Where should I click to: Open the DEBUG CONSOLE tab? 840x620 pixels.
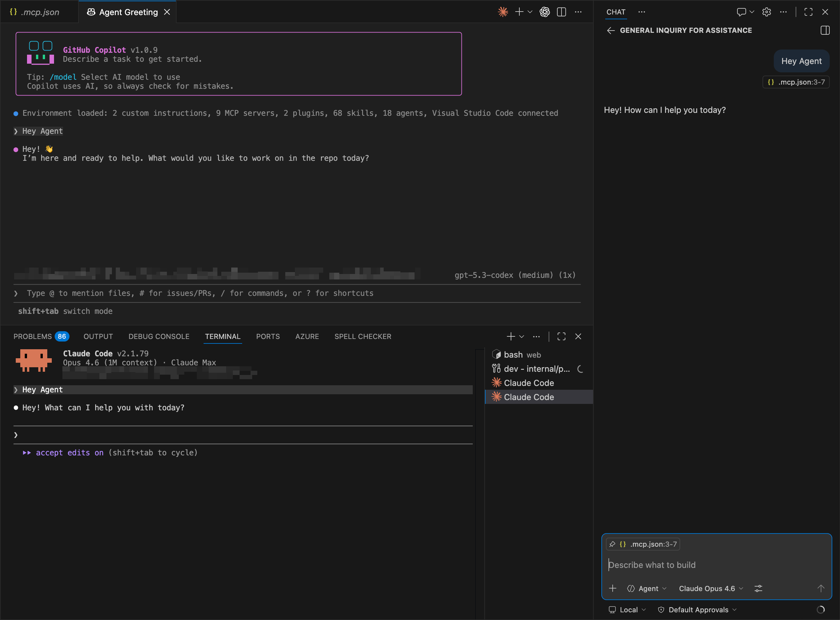(159, 336)
